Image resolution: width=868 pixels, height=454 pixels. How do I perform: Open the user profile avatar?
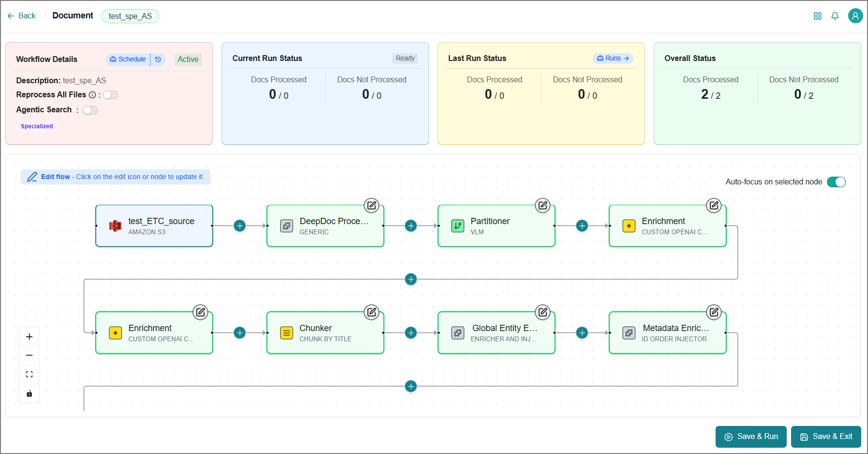click(x=855, y=16)
